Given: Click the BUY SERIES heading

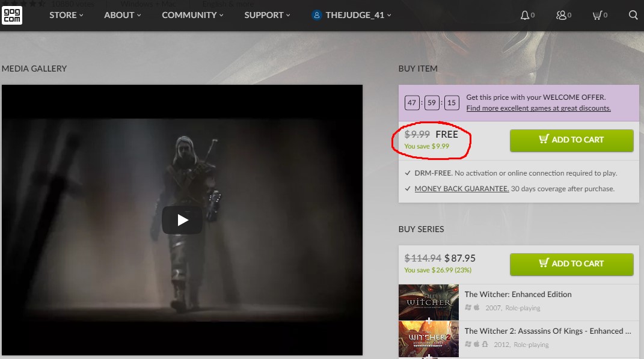Looking at the screenshot, I should 421,229.
